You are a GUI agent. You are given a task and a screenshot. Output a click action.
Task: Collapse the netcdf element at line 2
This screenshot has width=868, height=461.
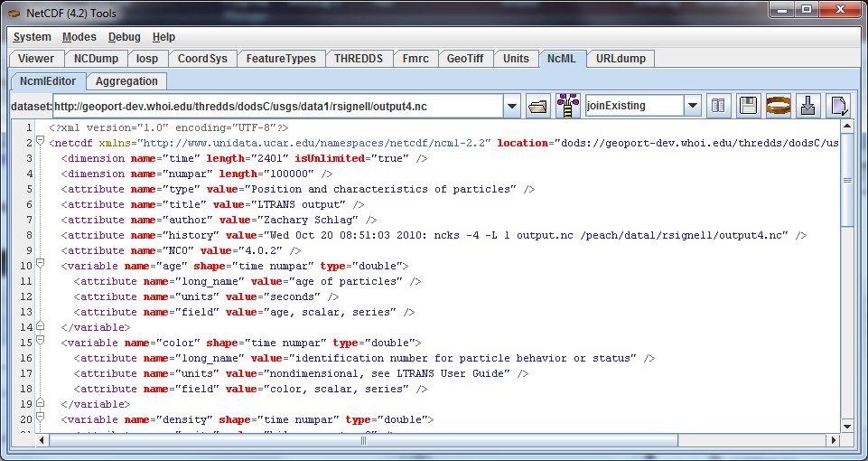pyautogui.click(x=40, y=143)
